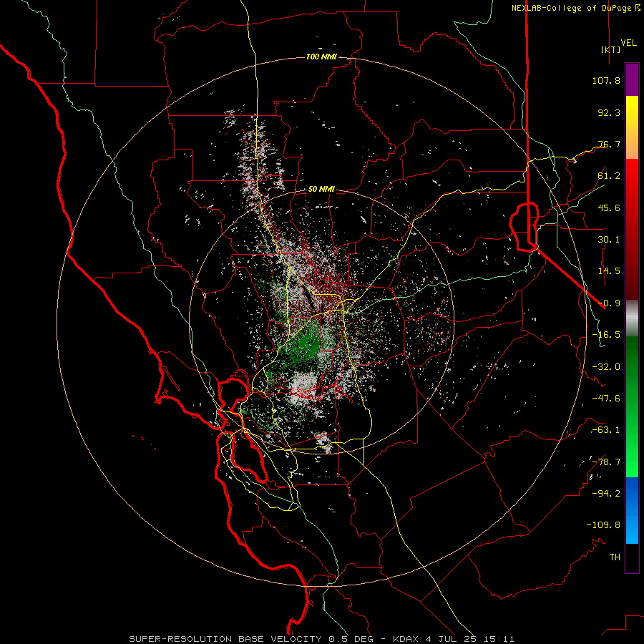Click the -47.6 velocity scale value
This screenshot has height=644, width=644.
[606, 399]
